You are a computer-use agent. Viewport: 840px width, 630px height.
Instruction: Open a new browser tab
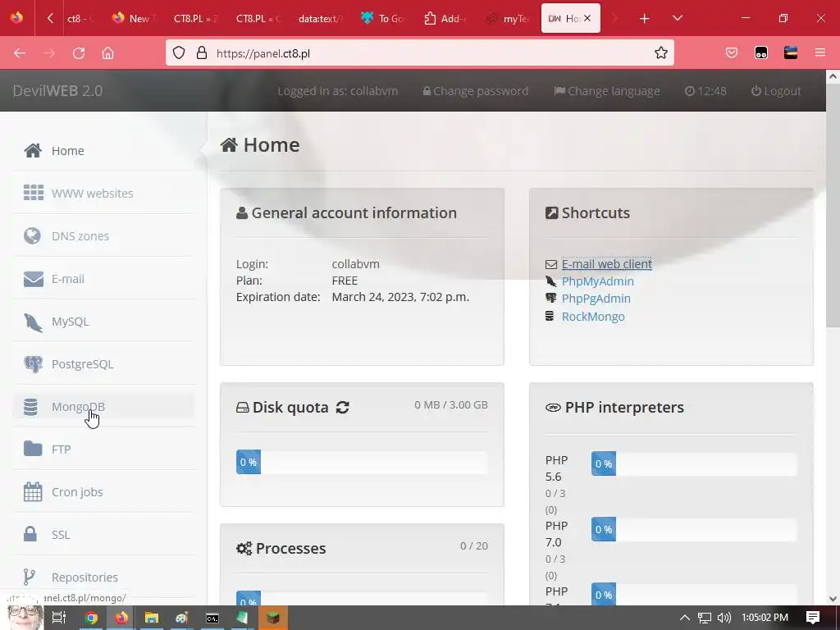pyautogui.click(x=645, y=19)
